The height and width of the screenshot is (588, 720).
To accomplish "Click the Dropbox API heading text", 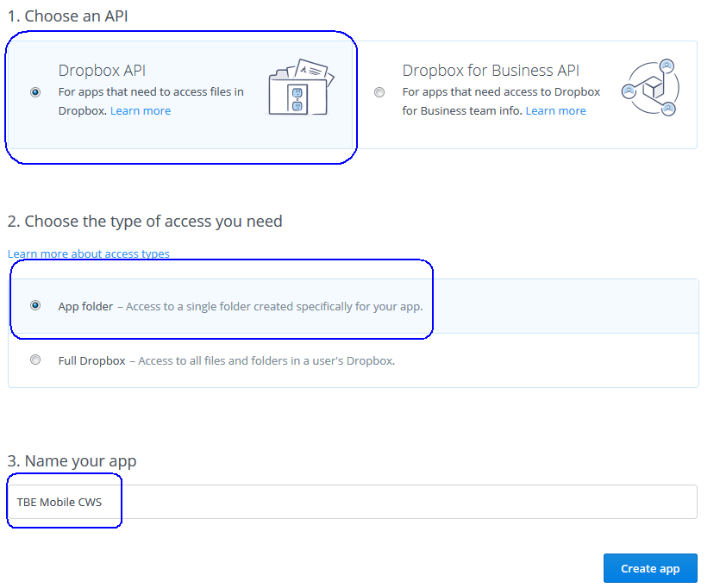I will 102,71.
